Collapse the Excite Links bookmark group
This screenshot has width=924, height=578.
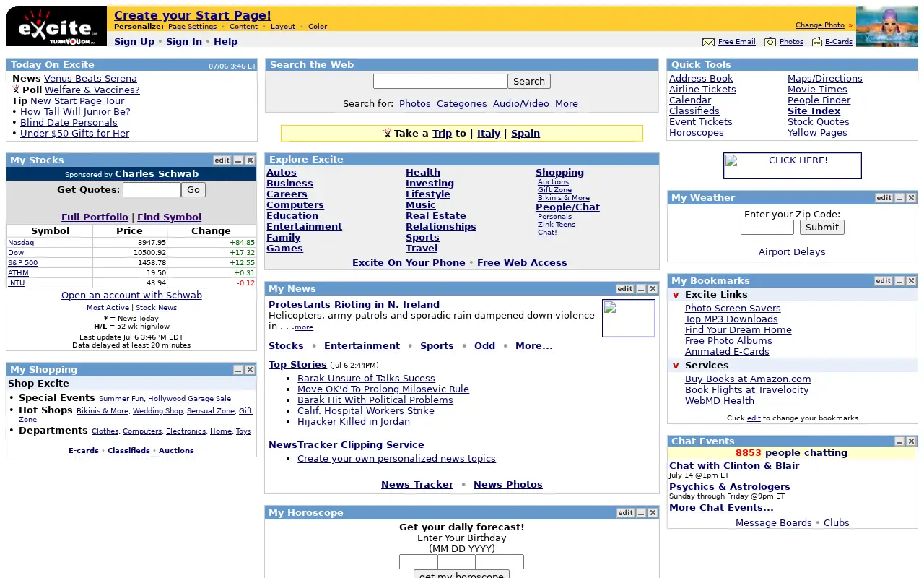point(676,295)
